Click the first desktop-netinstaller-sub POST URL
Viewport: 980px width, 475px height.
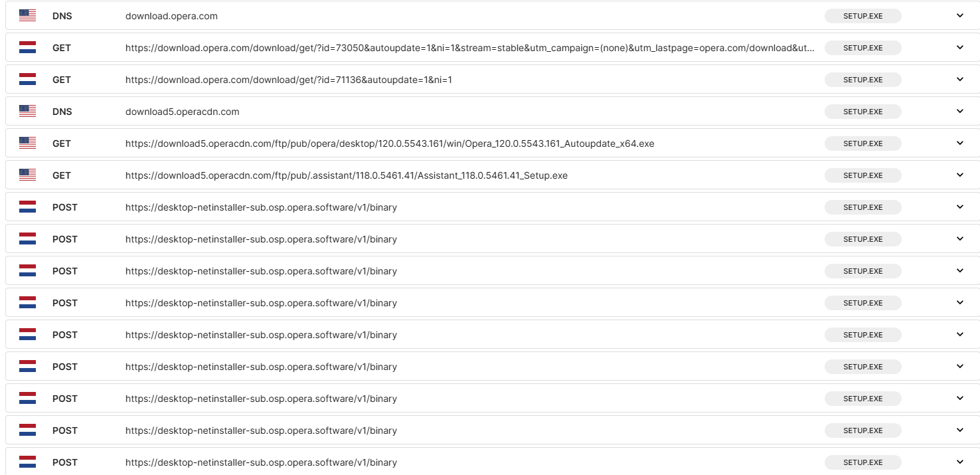coord(261,207)
